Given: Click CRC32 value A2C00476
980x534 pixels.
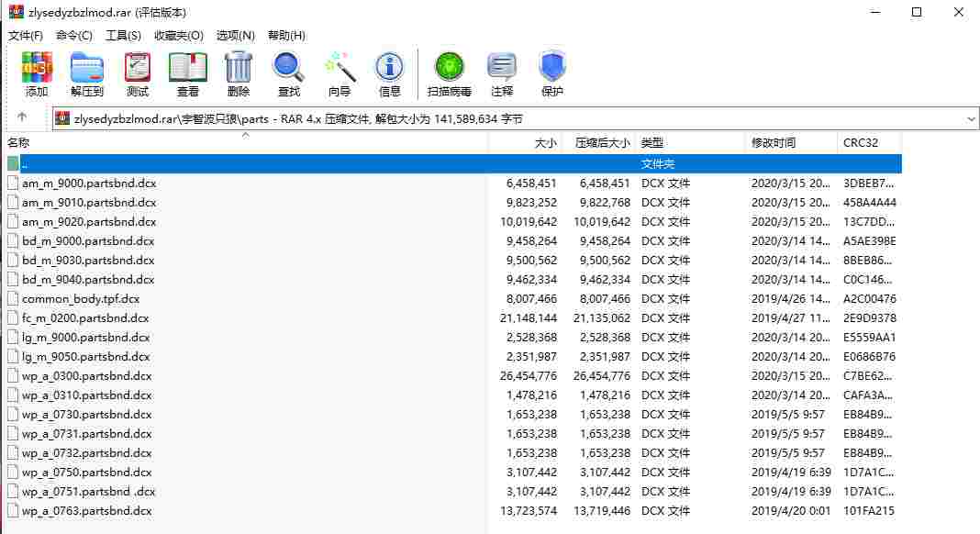Looking at the screenshot, I should tap(869, 299).
